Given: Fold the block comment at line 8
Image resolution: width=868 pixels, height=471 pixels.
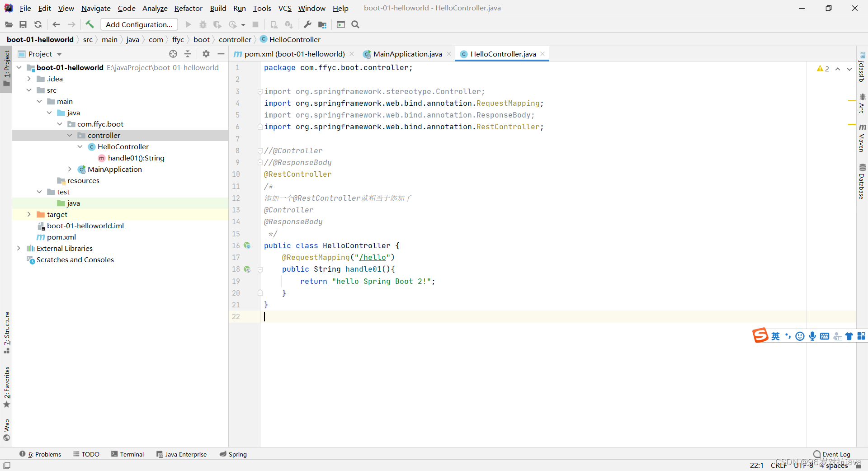Looking at the screenshot, I should [260, 151].
